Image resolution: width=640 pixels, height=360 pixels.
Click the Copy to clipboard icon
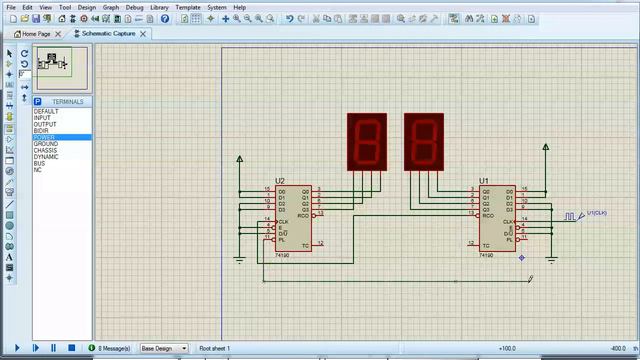tap(327, 19)
